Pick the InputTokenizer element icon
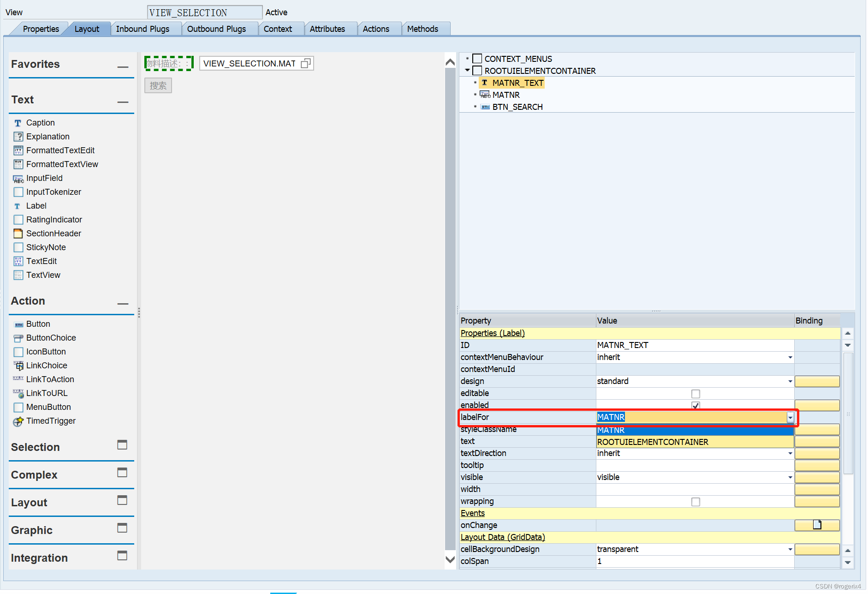The width and height of the screenshot is (868, 594). [x=18, y=192]
